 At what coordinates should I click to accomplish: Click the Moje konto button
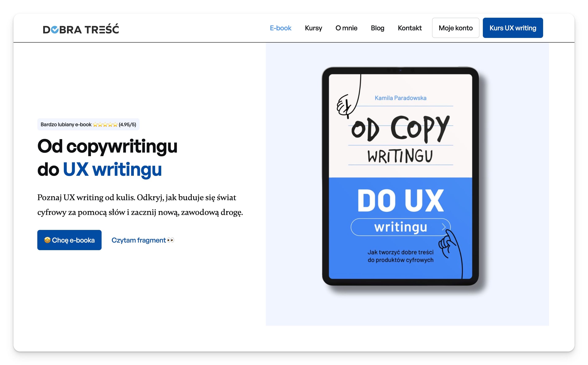(455, 28)
